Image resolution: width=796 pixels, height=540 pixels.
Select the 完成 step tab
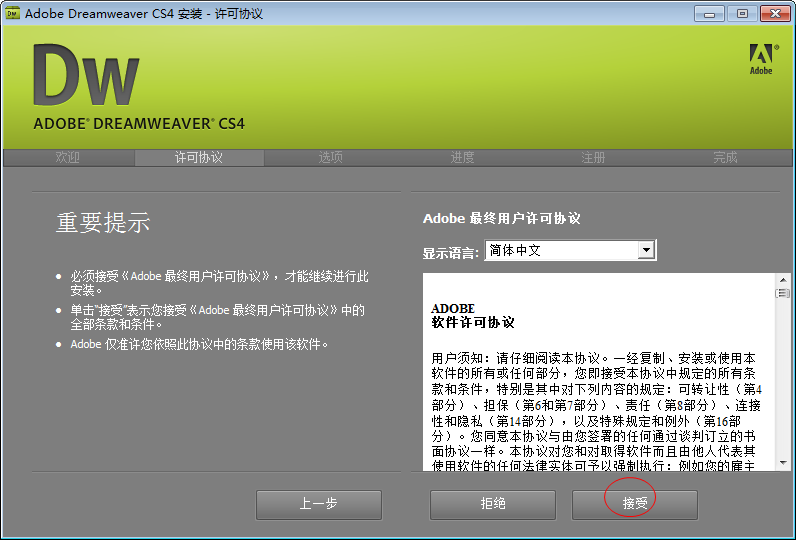tap(725, 158)
